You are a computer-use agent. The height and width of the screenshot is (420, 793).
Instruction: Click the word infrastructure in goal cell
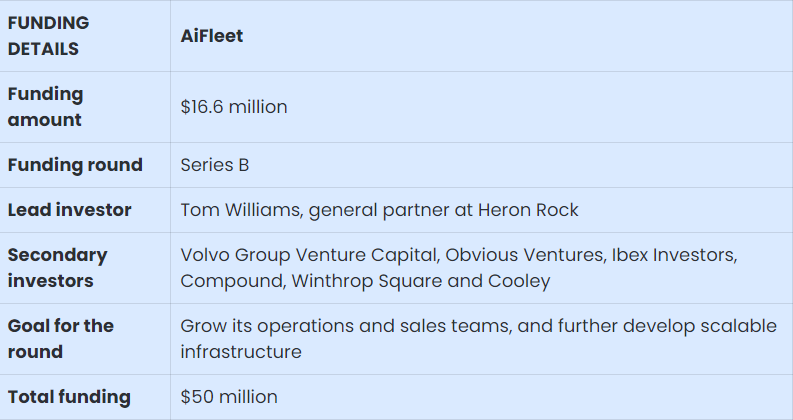(241, 352)
